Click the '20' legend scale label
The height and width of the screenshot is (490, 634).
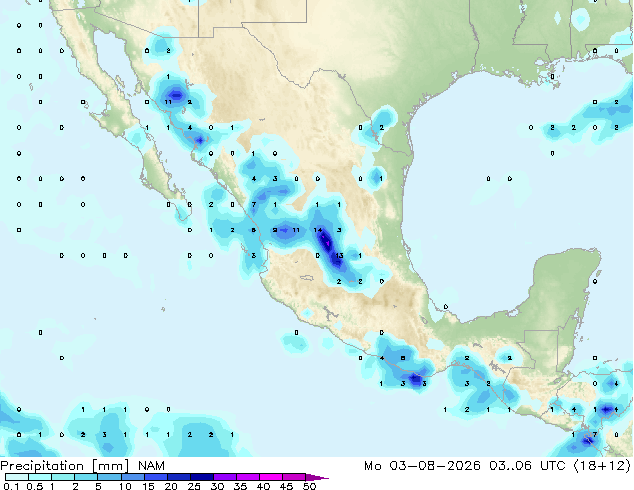[x=171, y=486]
